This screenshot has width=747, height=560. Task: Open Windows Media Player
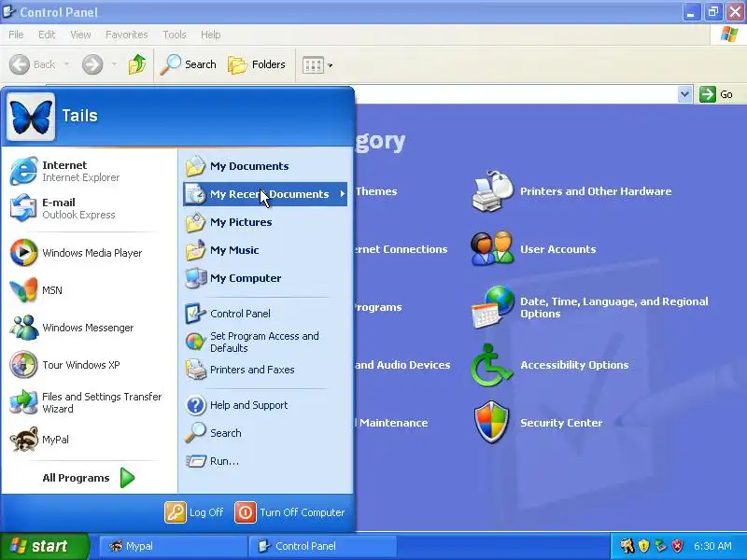(x=88, y=253)
